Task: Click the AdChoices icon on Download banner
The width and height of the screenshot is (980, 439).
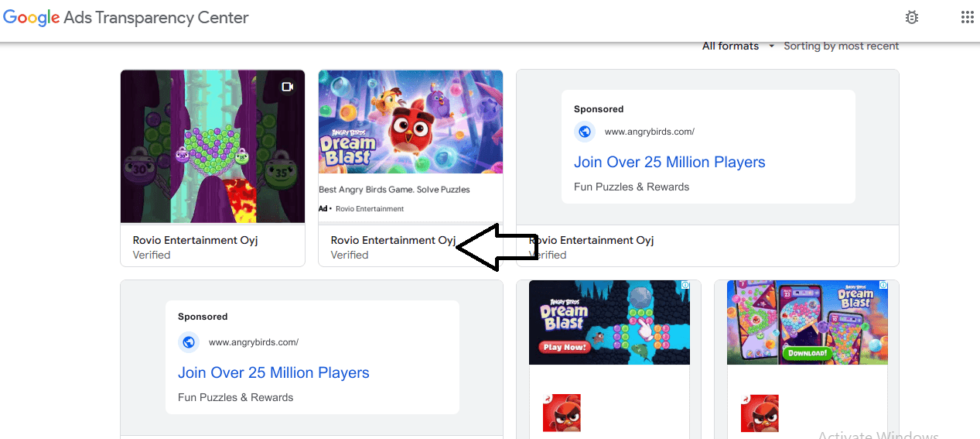Action: 883,285
